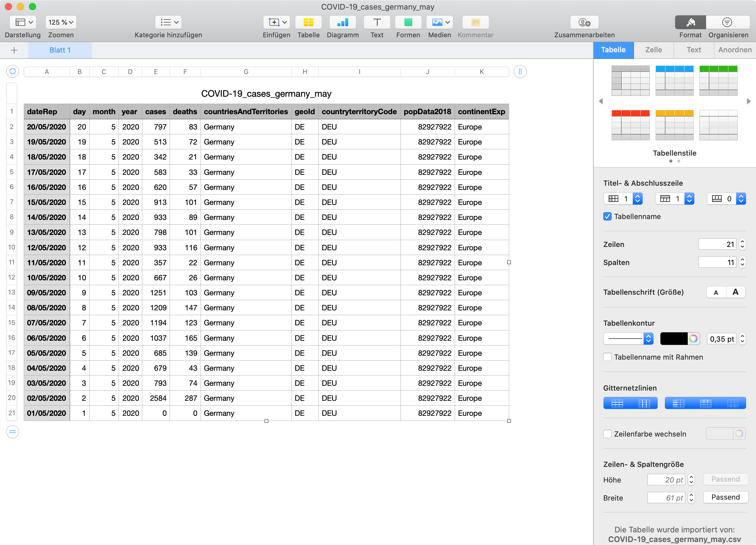This screenshot has width=756, height=545.
Task: Click the Text box toolbar icon
Action: (377, 22)
